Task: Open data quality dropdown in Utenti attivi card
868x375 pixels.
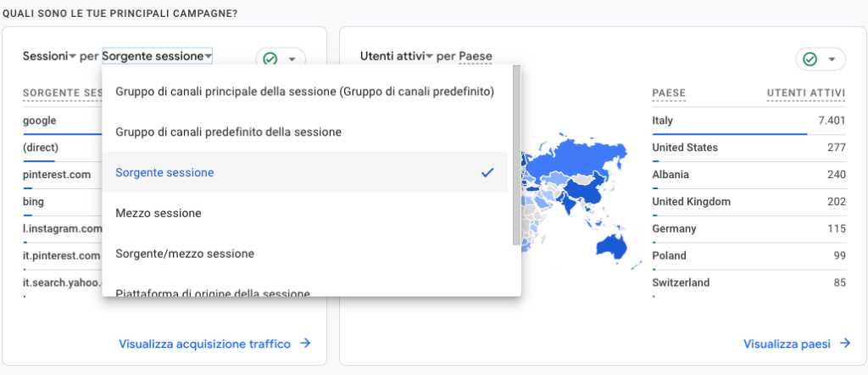Action: click(x=832, y=59)
